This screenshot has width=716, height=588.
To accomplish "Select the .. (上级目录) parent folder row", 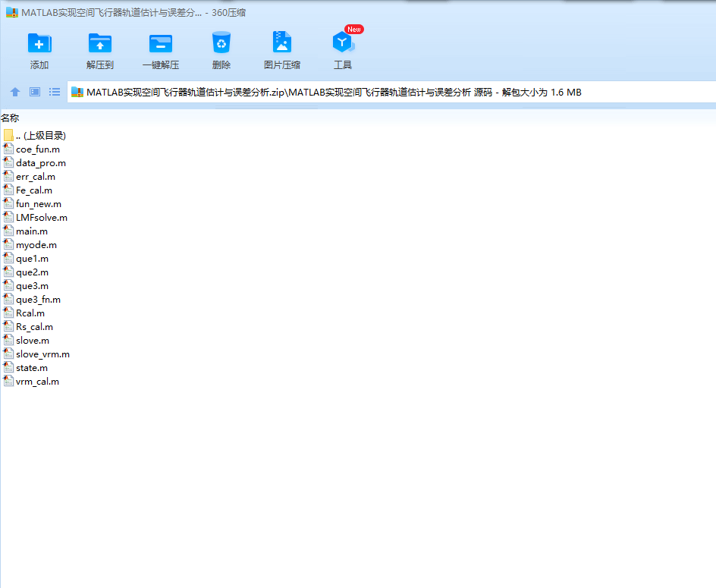I will [35, 135].
